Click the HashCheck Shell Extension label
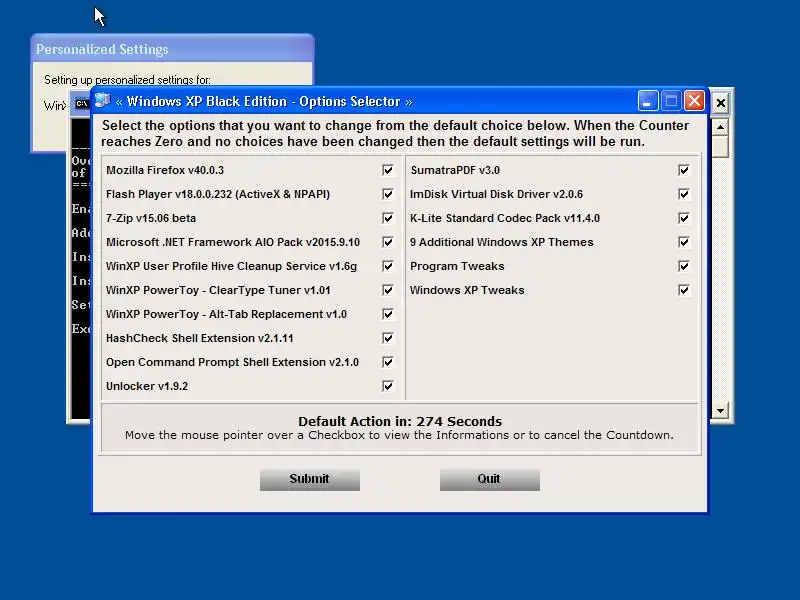Viewport: 800px width, 600px height. [x=199, y=338]
